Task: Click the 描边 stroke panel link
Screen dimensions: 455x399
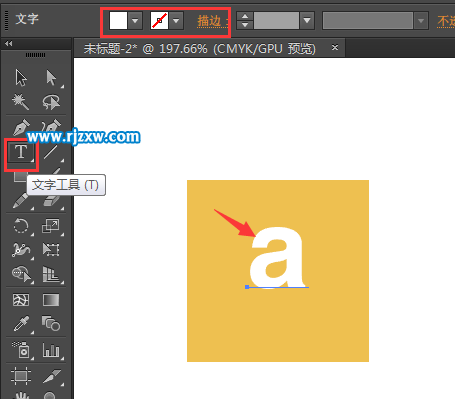Action: pyautogui.click(x=209, y=21)
